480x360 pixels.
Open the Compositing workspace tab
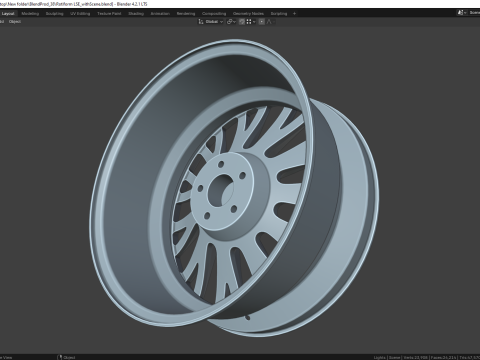coord(214,14)
